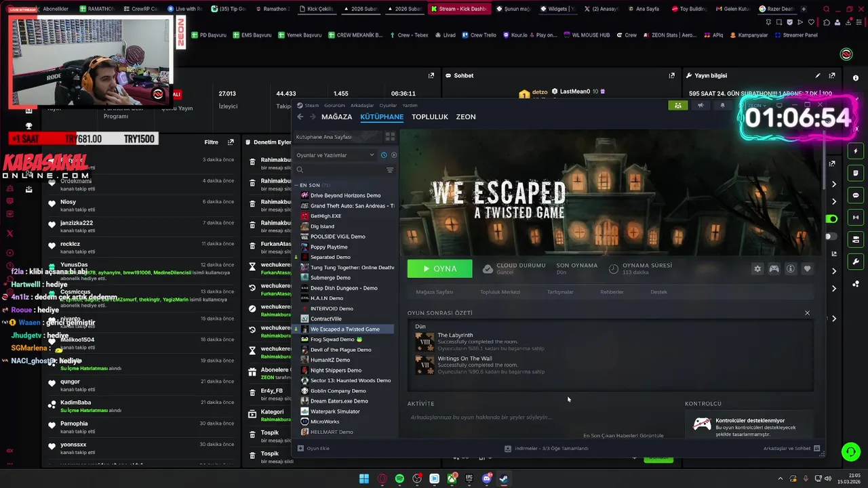Toggle the ready-to-play filter icon
Screen dimensions: 868x488
coord(394,155)
